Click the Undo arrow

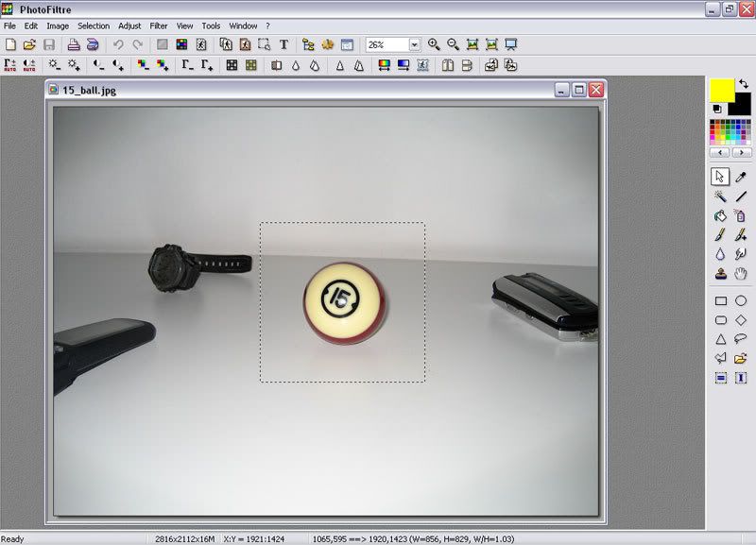[x=118, y=44]
